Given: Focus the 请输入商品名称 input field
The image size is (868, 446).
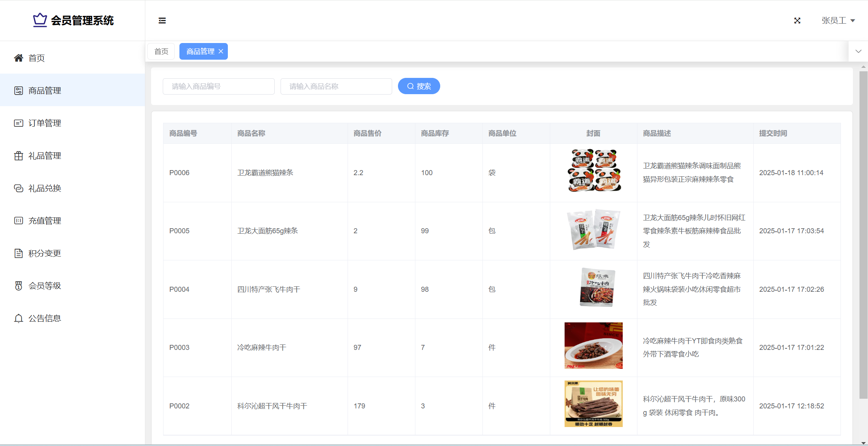Looking at the screenshot, I should [336, 86].
